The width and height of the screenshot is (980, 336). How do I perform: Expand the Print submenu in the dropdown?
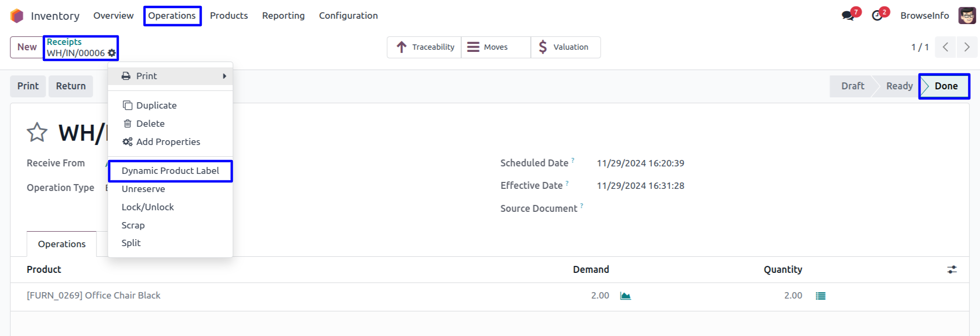170,76
